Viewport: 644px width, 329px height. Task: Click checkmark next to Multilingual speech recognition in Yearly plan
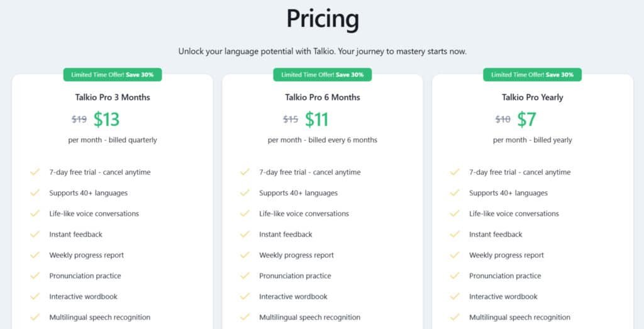tap(455, 317)
